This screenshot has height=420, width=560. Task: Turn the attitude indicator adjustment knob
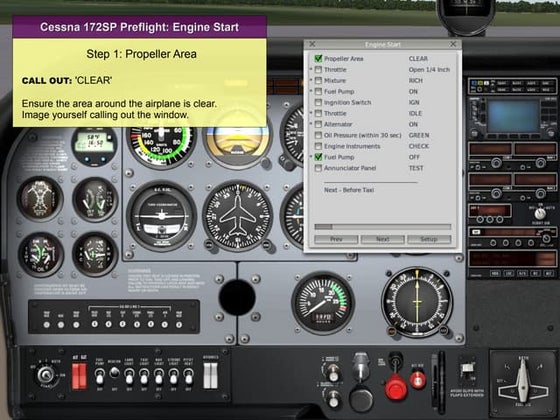pyautogui.click(x=265, y=163)
